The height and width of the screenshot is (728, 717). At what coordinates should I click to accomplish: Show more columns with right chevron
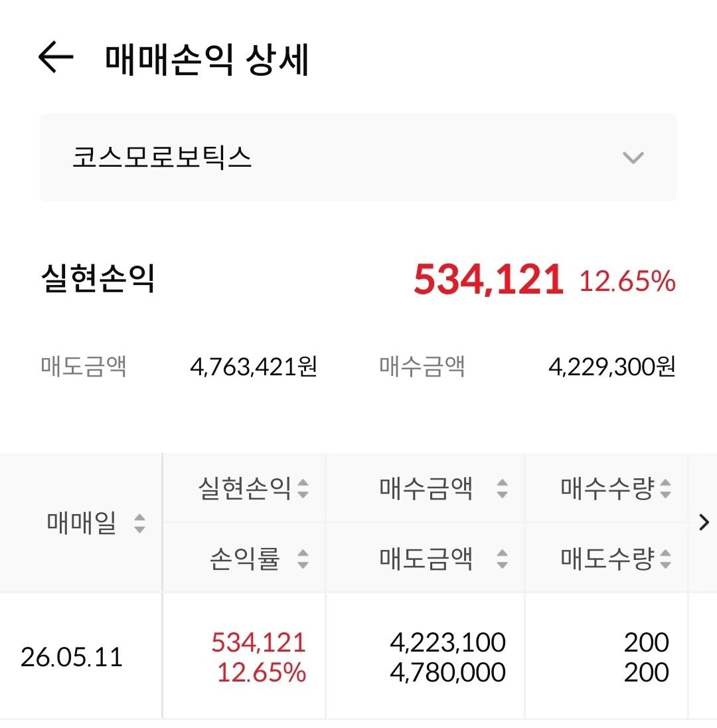(x=704, y=523)
